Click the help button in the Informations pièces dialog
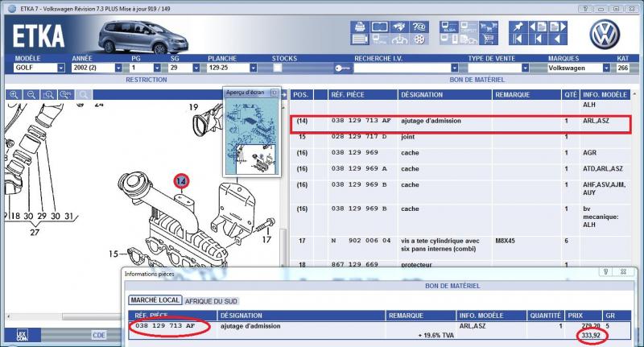 coord(605,272)
